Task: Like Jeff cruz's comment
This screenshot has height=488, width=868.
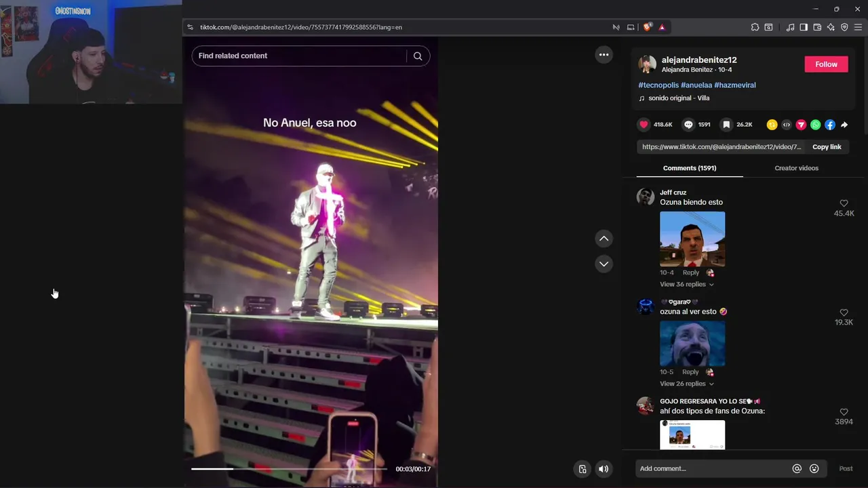Action: tap(844, 203)
